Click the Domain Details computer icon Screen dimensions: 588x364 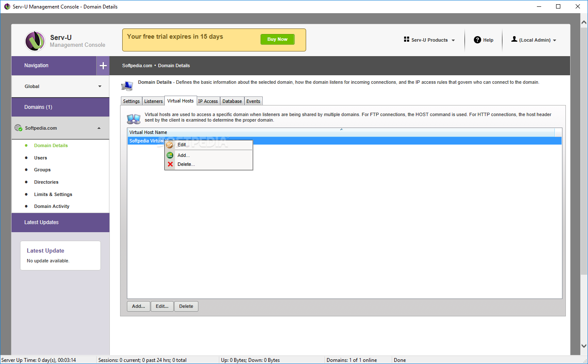coord(127,85)
